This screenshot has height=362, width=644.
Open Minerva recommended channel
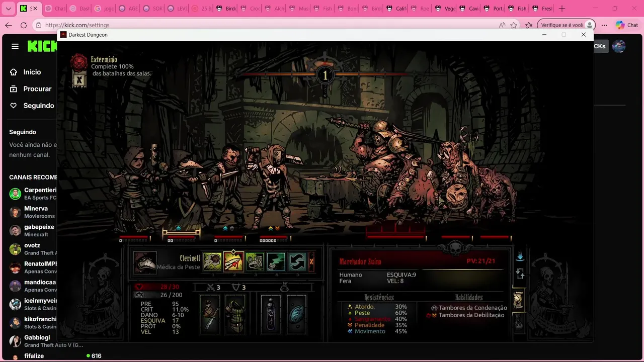[33, 212]
